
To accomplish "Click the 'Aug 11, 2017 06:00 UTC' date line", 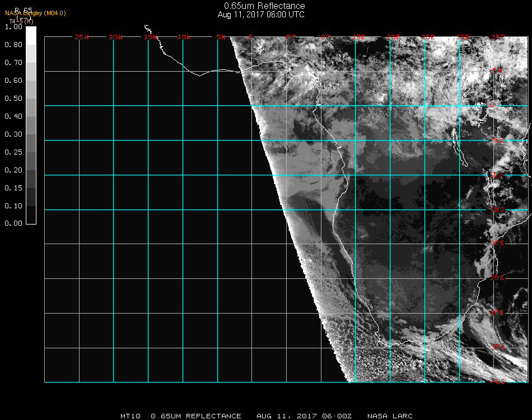I will coord(261,15).
